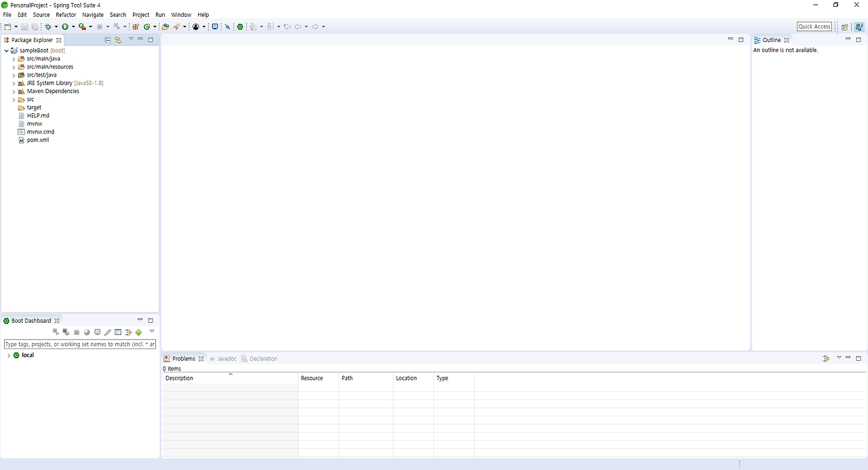Select the Java perspective icon
The image size is (868, 470).
point(859,26)
